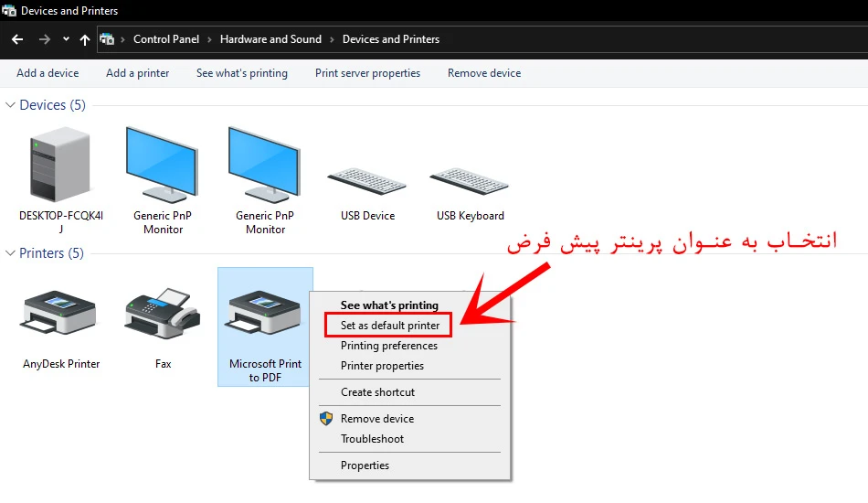868x503 pixels.
Task: Open See what's printing in toolbar
Action: 242,73
